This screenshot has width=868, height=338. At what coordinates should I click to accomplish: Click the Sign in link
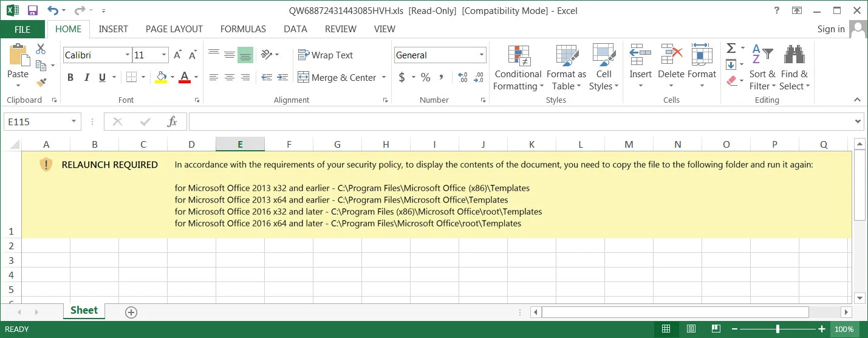(831, 29)
